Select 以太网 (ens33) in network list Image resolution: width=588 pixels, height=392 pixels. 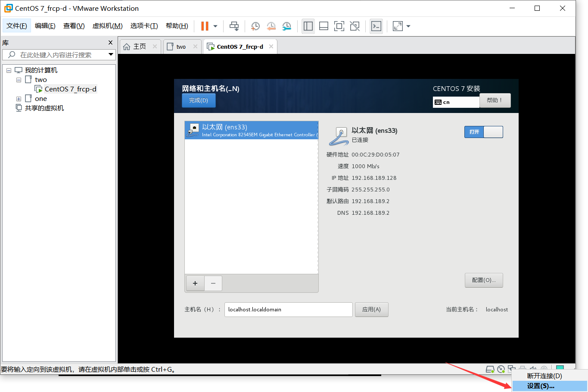pyautogui.click(x=252, y=130)
